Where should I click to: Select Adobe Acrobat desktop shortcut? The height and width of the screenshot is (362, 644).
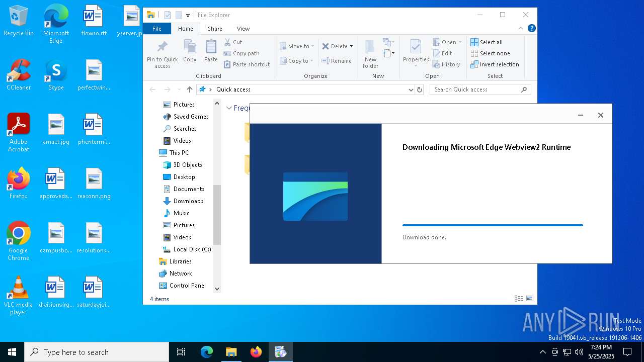tap(19, 133)
